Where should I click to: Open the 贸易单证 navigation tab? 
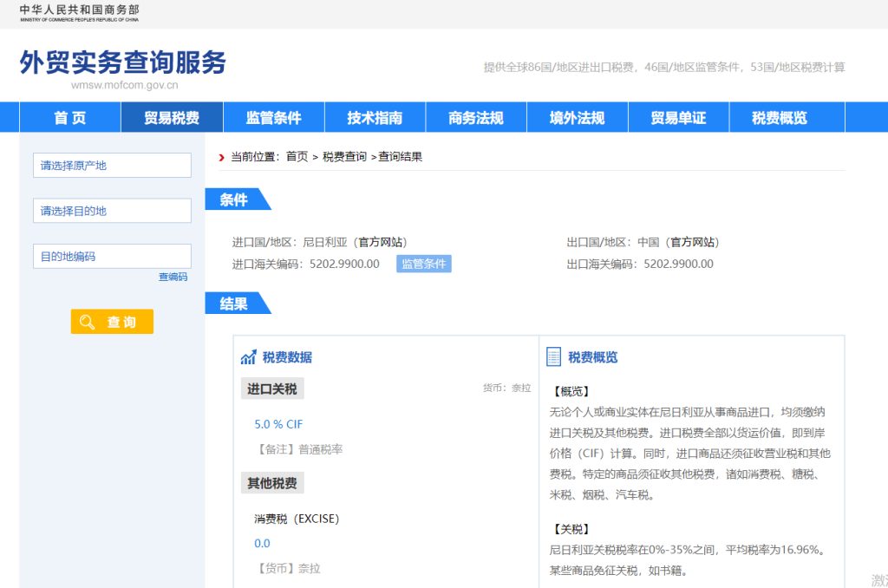(x=678, y=118)
